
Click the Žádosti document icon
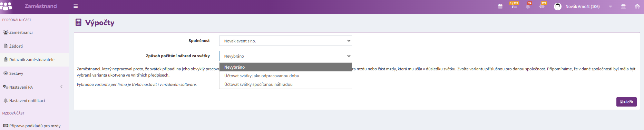(x=6, y=46)
